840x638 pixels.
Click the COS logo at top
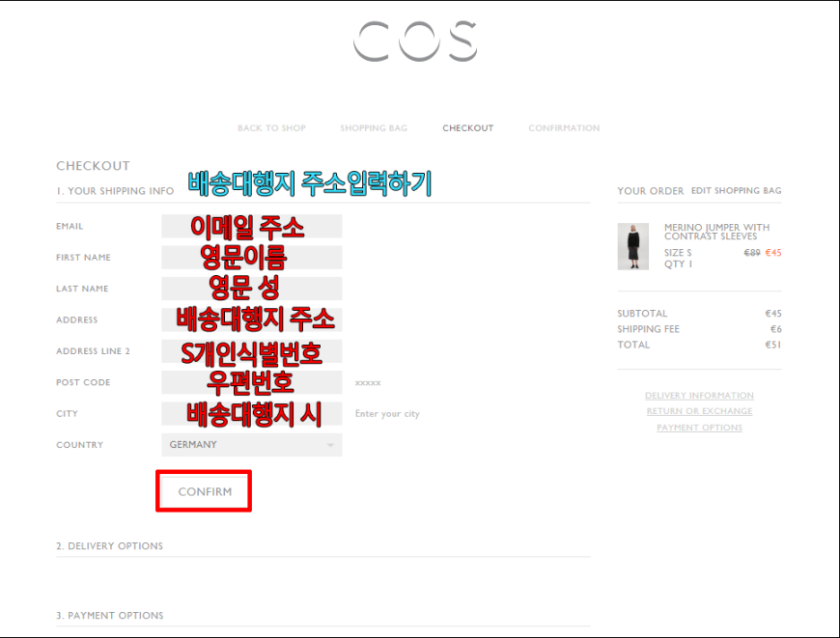(x=415, y=41)
